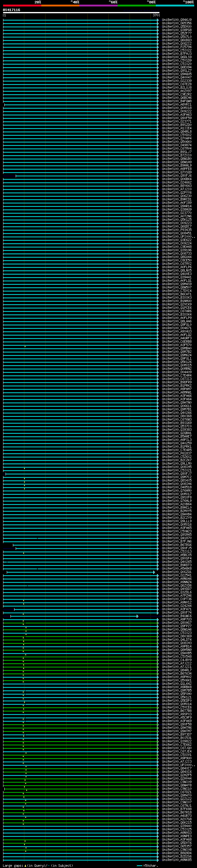This screenshot has height=868, width=197.
Task: Select hit label UniRef100_Q0MX18
Action: (x=176, y=108)
